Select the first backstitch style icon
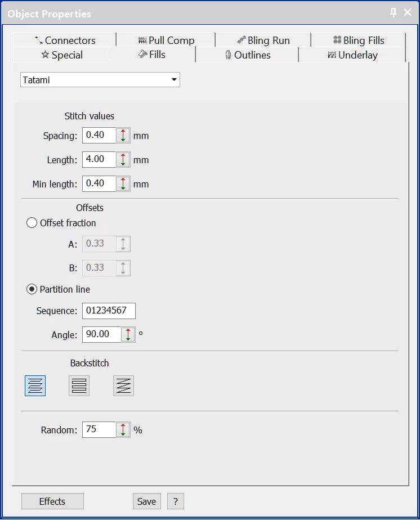 click(35, 386)
